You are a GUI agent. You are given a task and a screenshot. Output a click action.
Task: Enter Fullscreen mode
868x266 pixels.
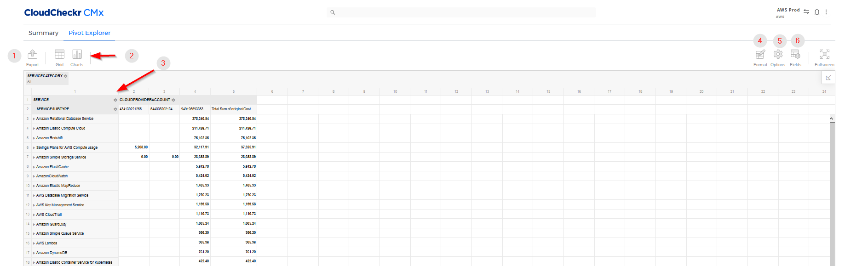tap(824, 54)
